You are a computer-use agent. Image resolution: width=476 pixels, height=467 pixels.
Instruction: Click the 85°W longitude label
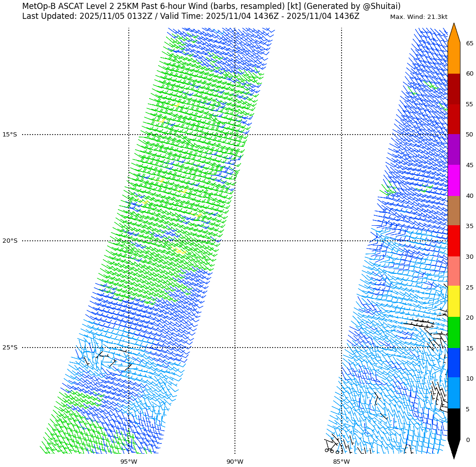click(341, 461)
